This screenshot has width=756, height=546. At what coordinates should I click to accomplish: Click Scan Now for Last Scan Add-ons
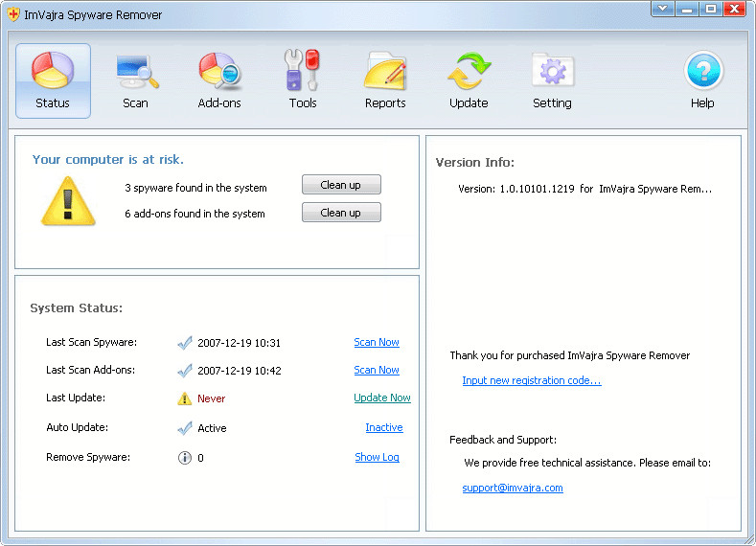click(x=377, y=370)
